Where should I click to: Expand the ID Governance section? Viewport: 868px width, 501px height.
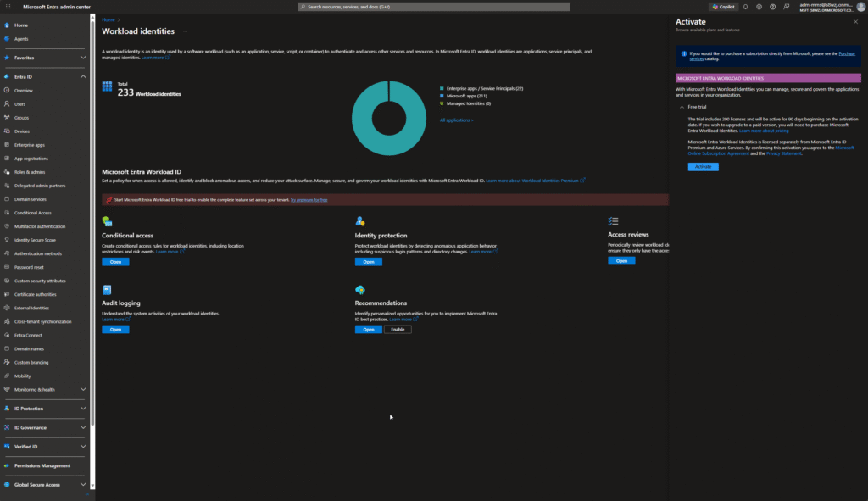82,427
